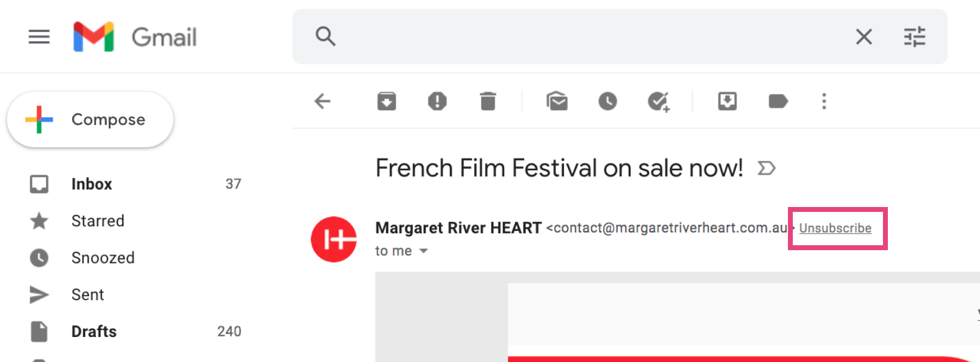Open the main menu hamburger icon
This screenshot has width=980, height=362.
point(39,37)
